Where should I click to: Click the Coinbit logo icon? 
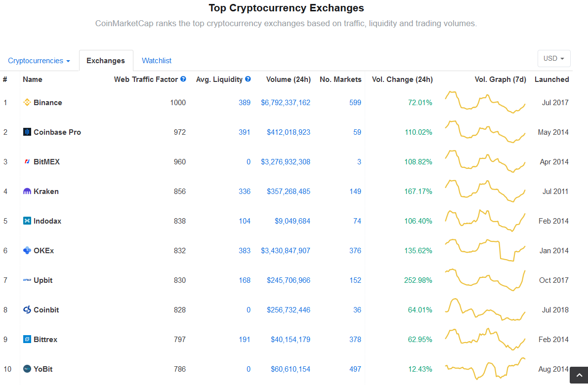[27, 309]
